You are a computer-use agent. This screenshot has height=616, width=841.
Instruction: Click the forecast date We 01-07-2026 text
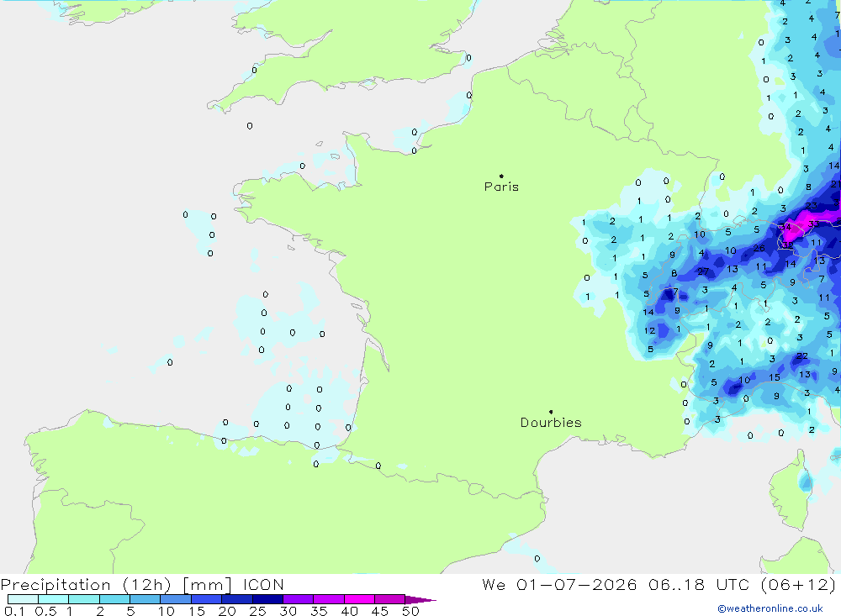tap(559, 585)
